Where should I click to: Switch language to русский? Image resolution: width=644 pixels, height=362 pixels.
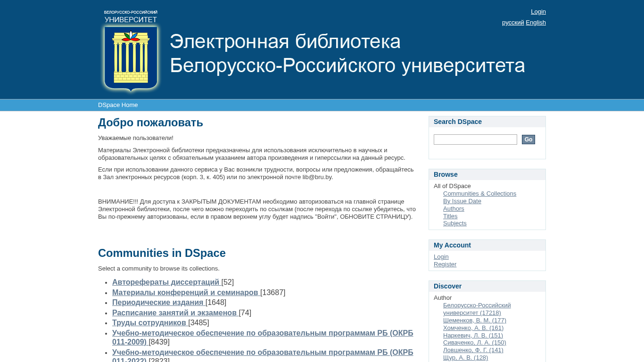[x=513, y=23]
